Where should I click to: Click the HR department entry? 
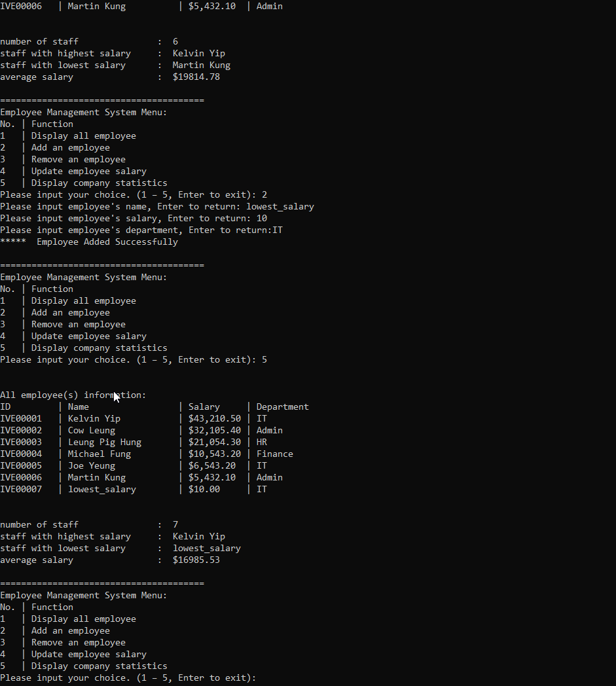262,442
